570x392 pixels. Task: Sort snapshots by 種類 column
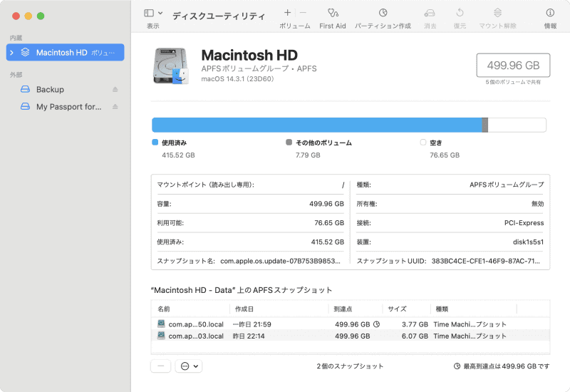(x=474, y=309)
